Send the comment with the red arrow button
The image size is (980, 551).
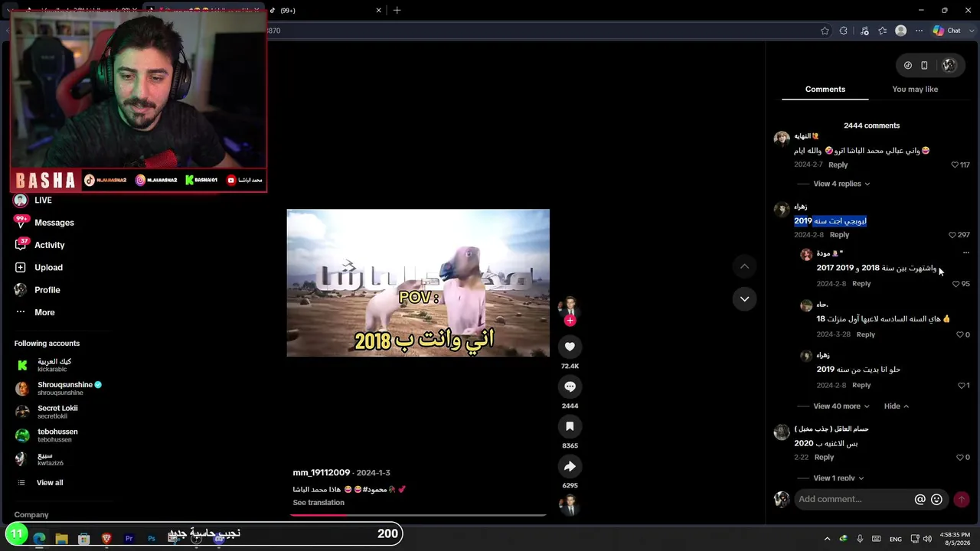click(962, 499)
